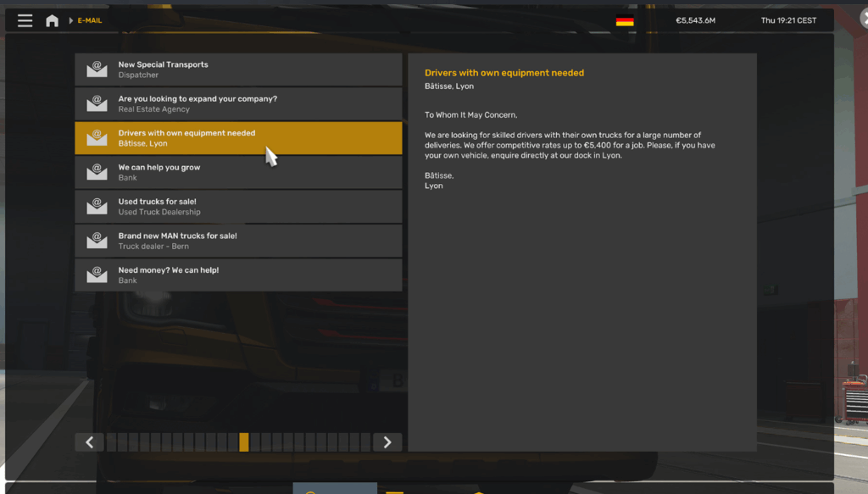
Task: Click envelope icon of Real Estate Agency email
Action: [97, 103]
